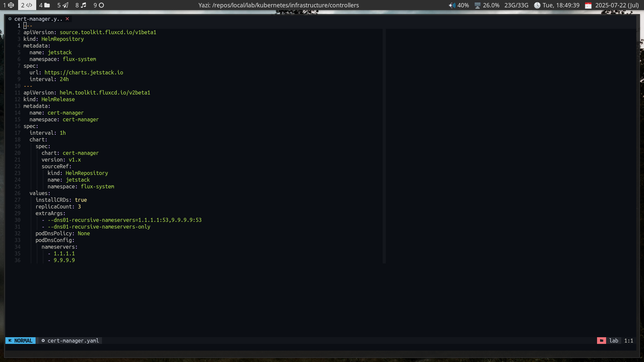Click the clock icon in status bar
The width and height of the screenshot is (644, 362).
click(537, 5)
